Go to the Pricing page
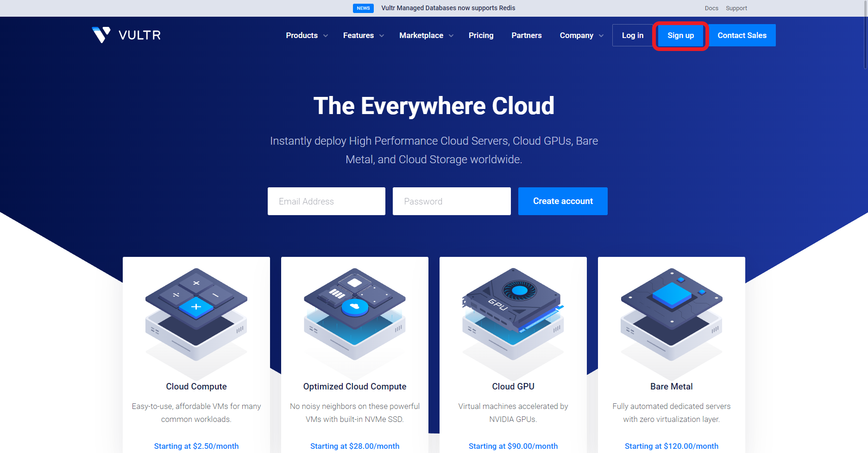This screenshot has height=453, width=868. coord(481,35)
